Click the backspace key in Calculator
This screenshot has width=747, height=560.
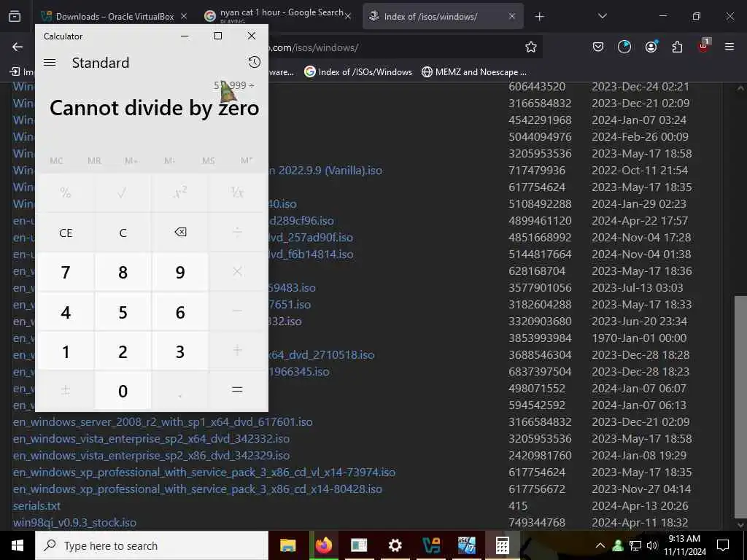[x=180, y=233]
